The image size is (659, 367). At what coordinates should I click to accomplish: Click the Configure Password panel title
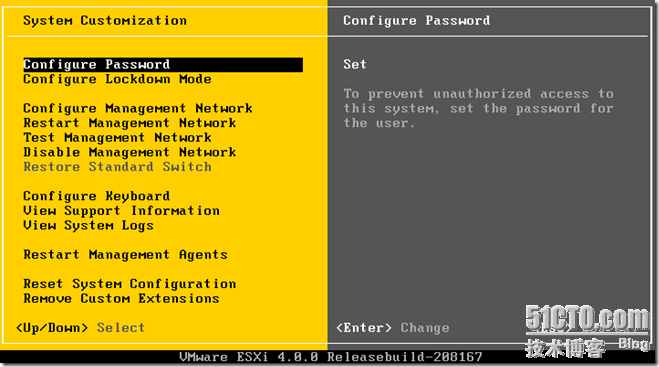pos(416,21)
